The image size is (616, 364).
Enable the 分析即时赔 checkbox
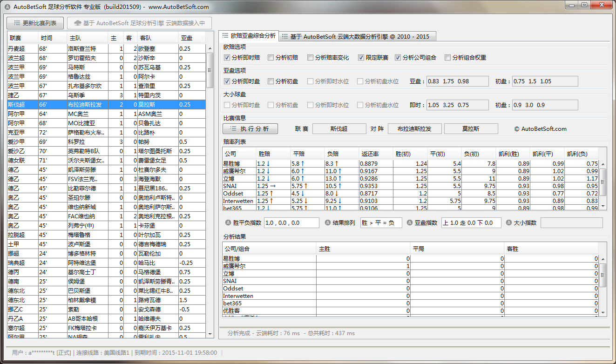(227, 58)
